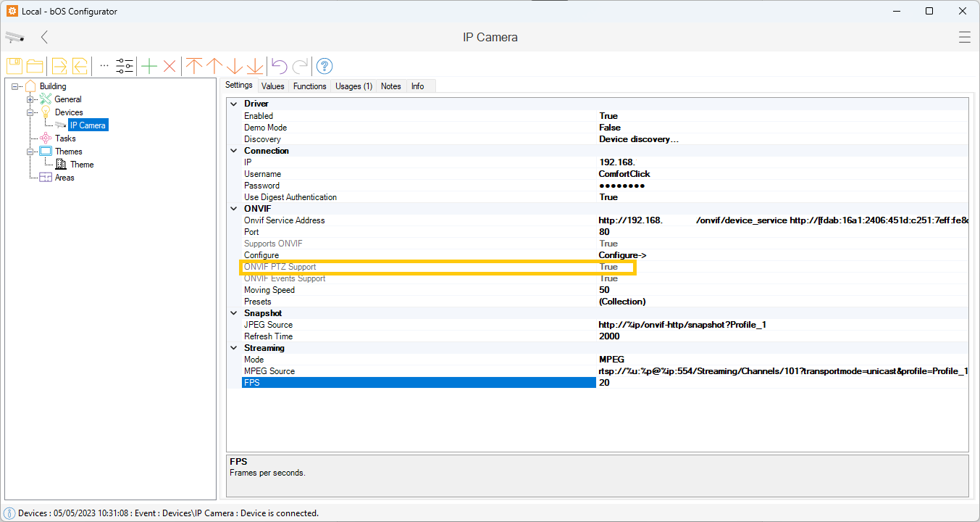The image size is (980, 522).
Task: Click the red X Delete icon
Action: pos(169,66)
